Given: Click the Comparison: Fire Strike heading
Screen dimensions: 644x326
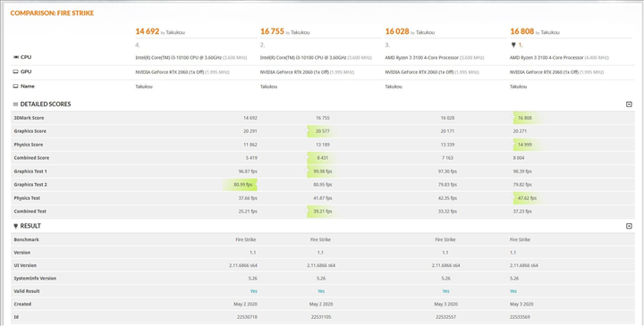Looking at the screenshot, I should 52,13.
